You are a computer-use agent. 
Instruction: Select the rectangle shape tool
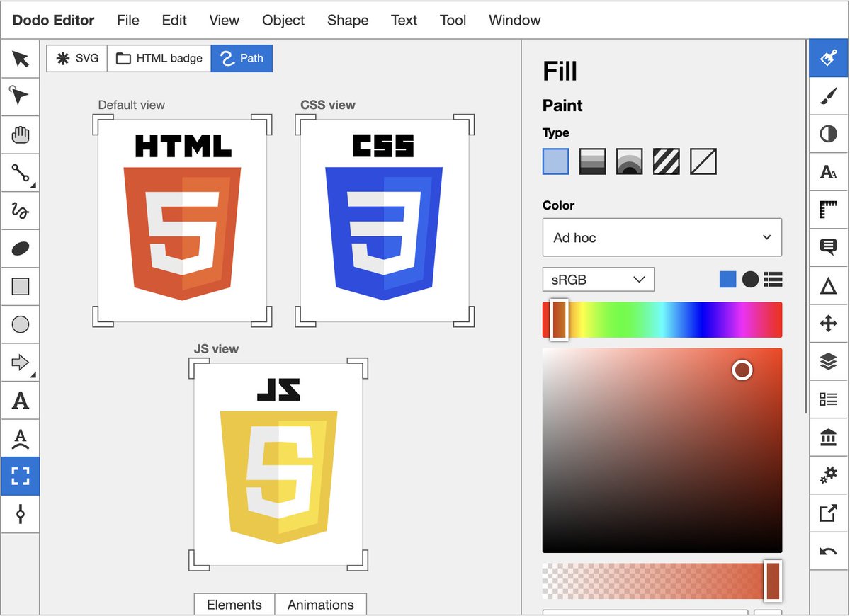click(21, 287)
